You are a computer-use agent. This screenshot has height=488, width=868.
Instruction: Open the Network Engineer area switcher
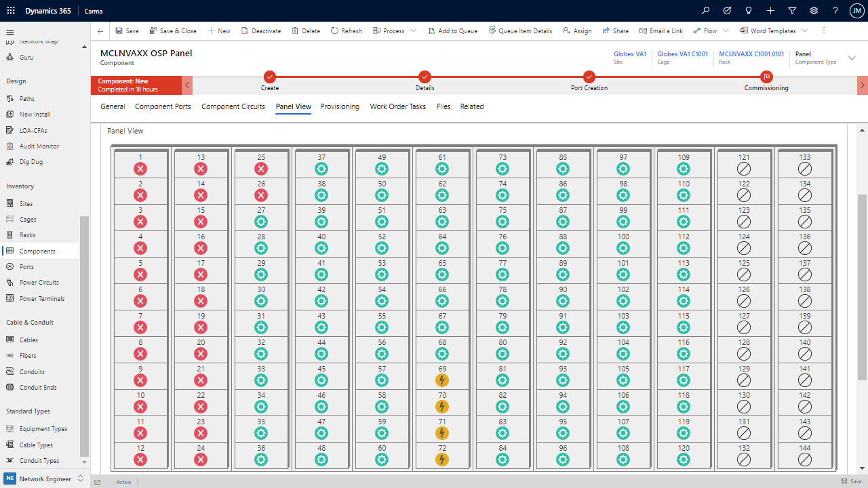(44, 479)
